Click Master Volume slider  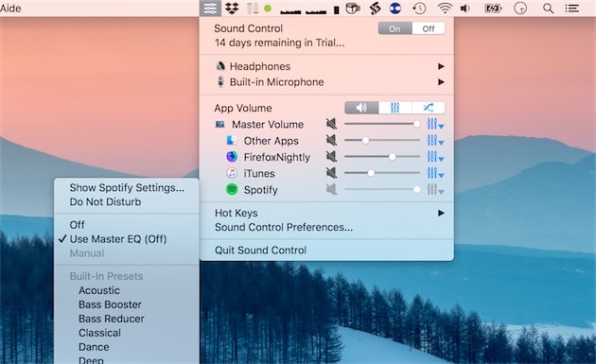coord(382,124)
